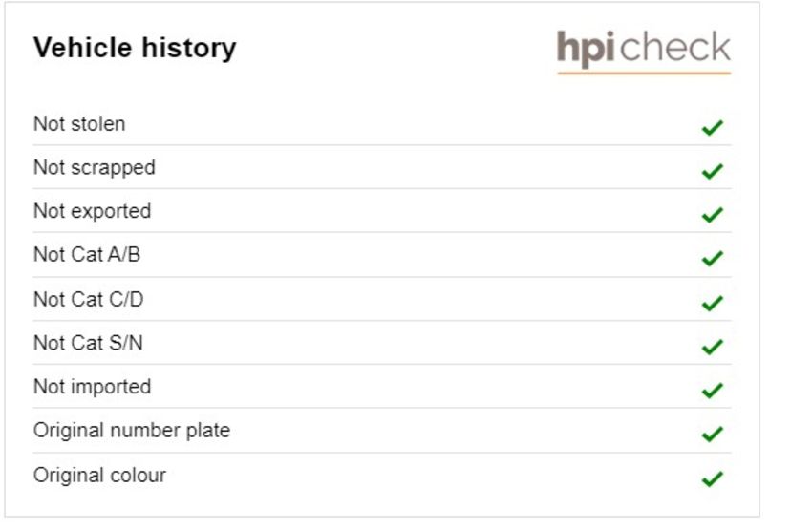
Task: Select the Not imported label
Action: tap(92, 387)
